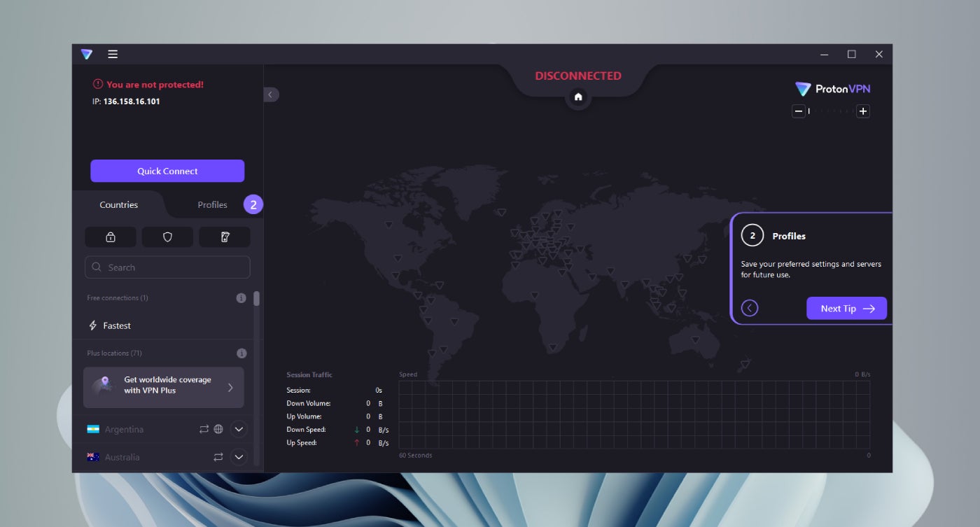Expand the Australia server list

(239, 457)
